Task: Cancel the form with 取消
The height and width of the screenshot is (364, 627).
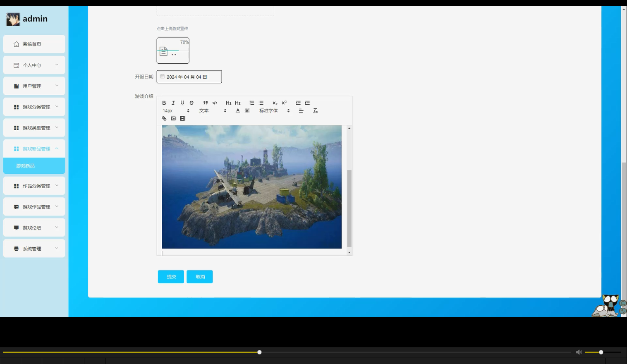Action: 200,277
